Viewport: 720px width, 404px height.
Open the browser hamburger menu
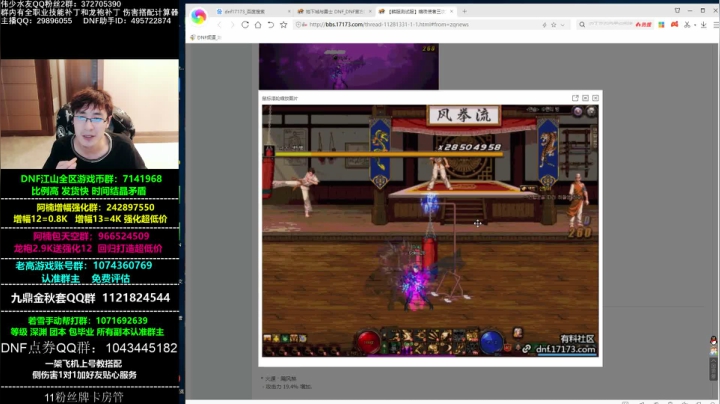click(716, 25)
